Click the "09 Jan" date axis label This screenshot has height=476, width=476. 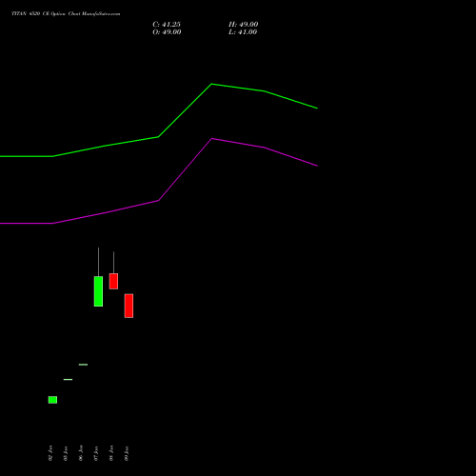pos(127,453)
